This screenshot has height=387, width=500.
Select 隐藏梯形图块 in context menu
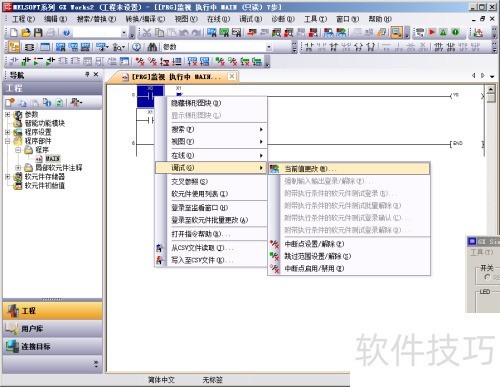pos(211,103)
